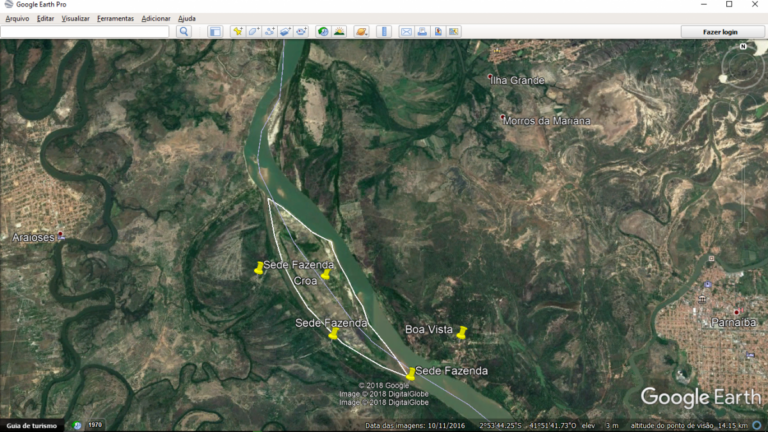
Task: Click the Guia de turismo button
Action: pyautogui.click(x=31, y=426)
